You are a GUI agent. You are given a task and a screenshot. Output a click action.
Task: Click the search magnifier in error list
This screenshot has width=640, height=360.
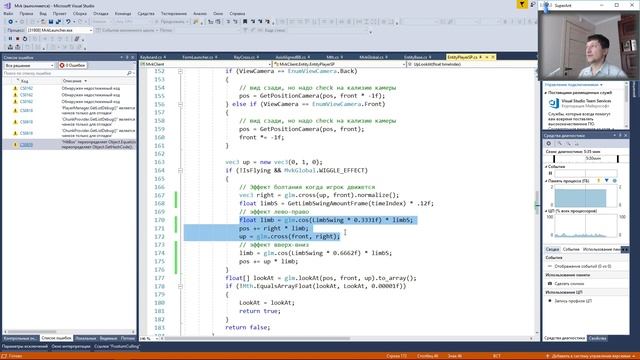[x=129, y=73]
